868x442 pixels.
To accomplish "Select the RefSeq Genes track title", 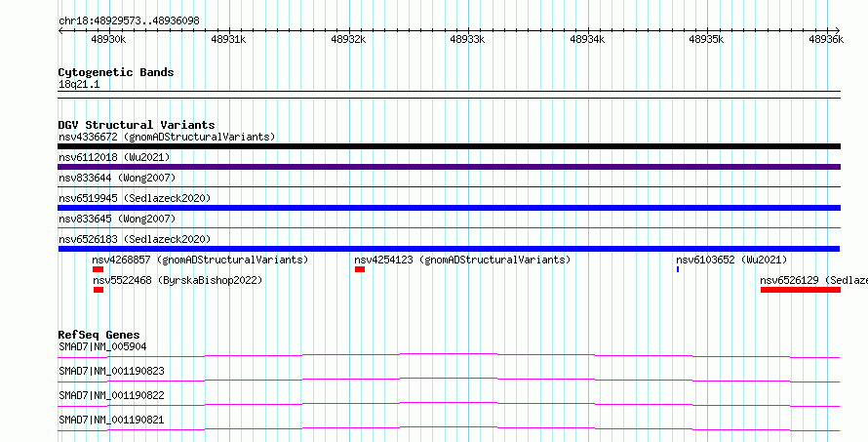I will point(99,335).
